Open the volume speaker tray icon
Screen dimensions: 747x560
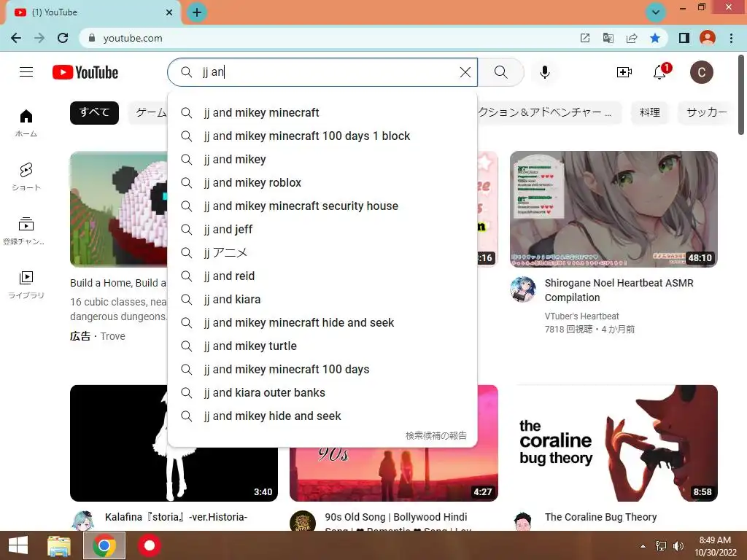[678, 545]
